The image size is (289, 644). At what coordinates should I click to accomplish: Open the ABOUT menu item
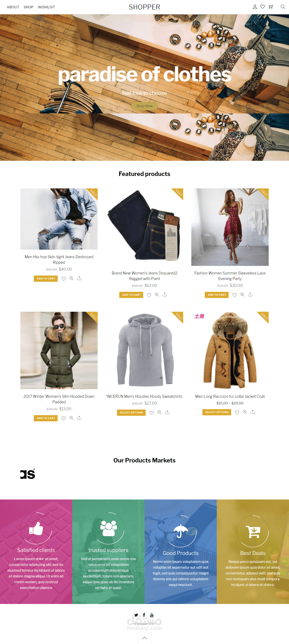pos(13,7)
